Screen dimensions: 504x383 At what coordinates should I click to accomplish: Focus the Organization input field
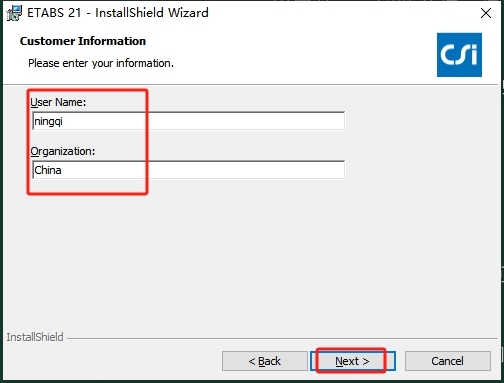pos(189,170)
